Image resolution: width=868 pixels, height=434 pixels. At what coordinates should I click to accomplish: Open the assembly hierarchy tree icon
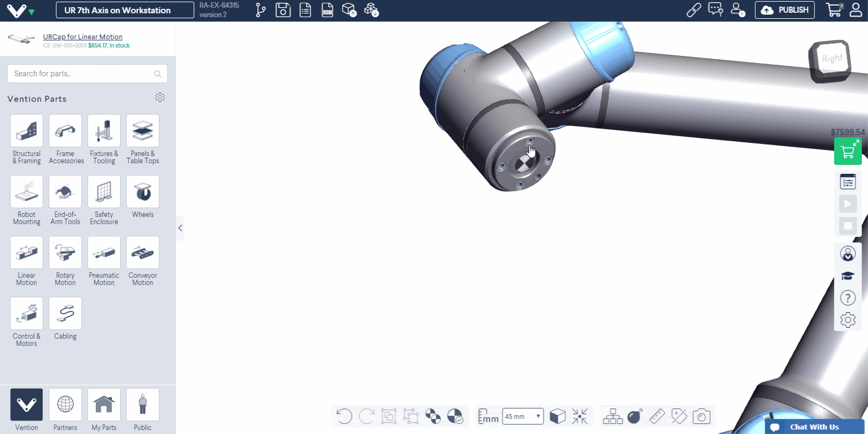[x=613, y=416]
